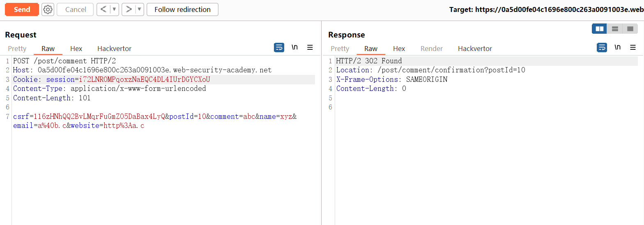Open Request panel hamburger menu
Viewport: 644px width, 225px height.
(x=310, y=48)
